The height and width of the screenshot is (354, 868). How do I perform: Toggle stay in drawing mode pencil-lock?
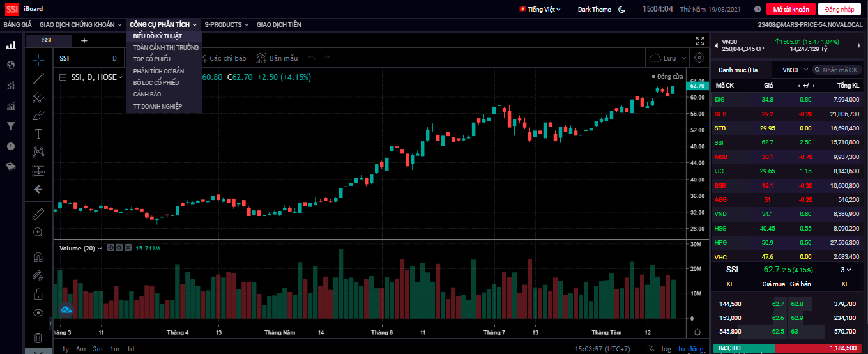(38, 275)
